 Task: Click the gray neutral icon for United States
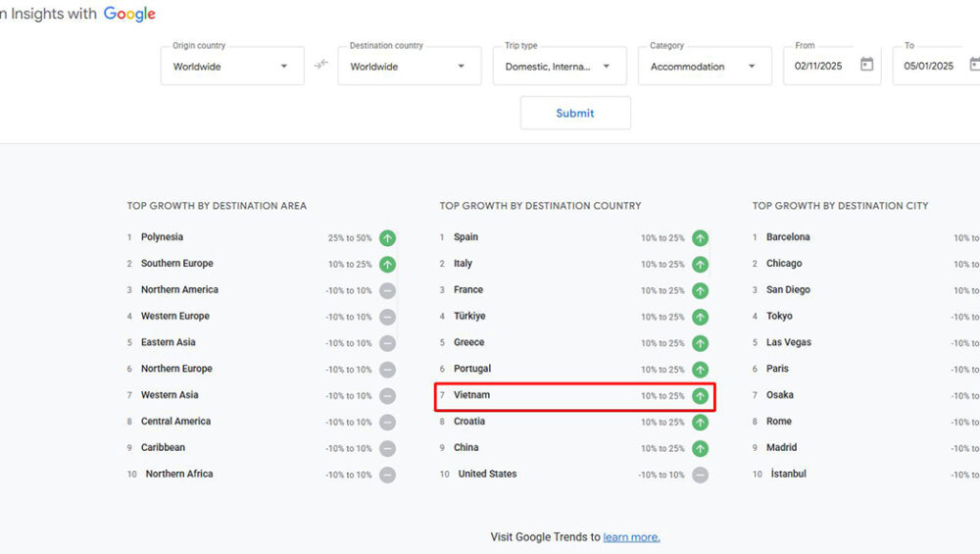(700, 475)
